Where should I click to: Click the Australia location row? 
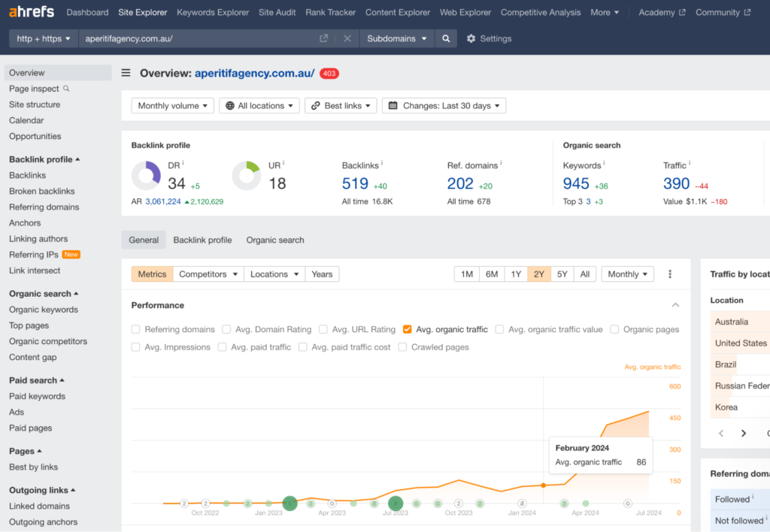(740, 322)
